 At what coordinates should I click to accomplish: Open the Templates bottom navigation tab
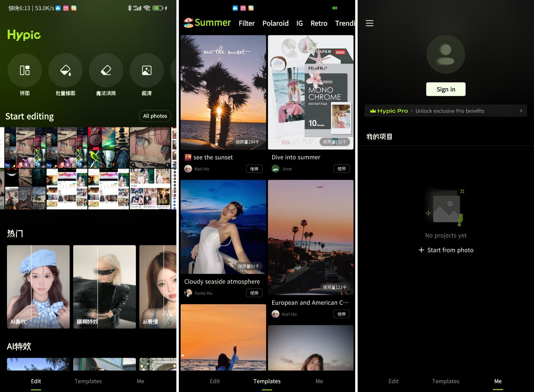267,381
